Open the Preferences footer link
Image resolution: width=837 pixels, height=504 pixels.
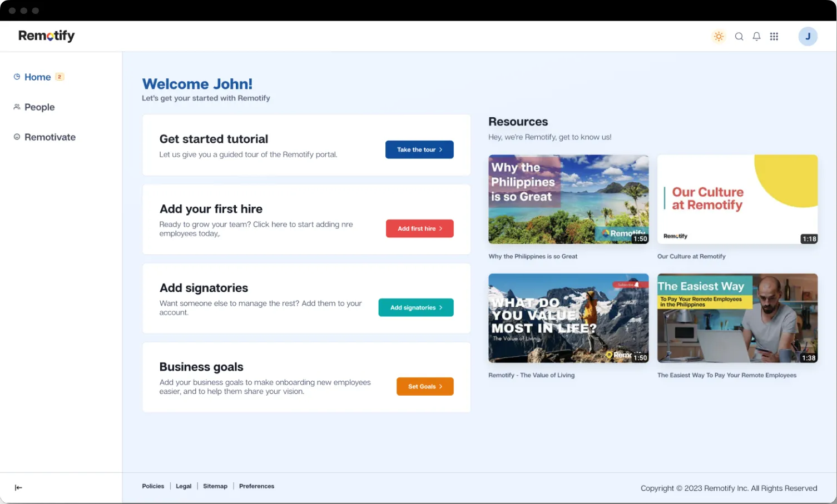pos(256,486)
